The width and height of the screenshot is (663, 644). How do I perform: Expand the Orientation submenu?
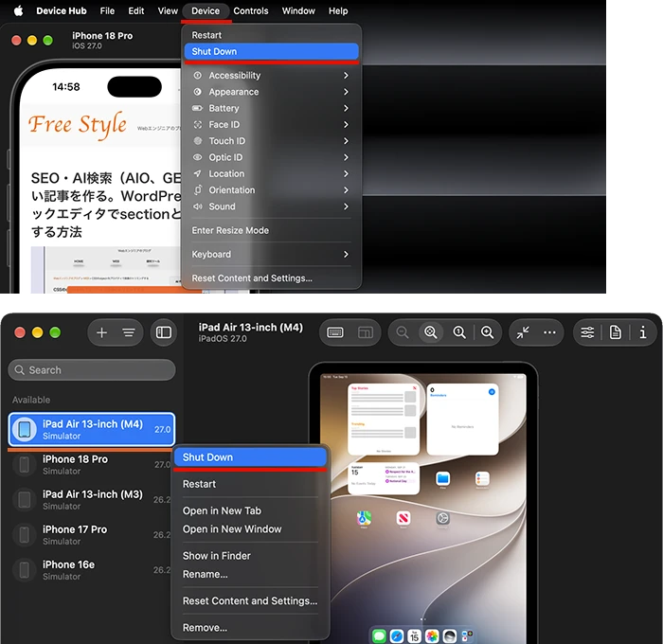[x=272, y=190]
